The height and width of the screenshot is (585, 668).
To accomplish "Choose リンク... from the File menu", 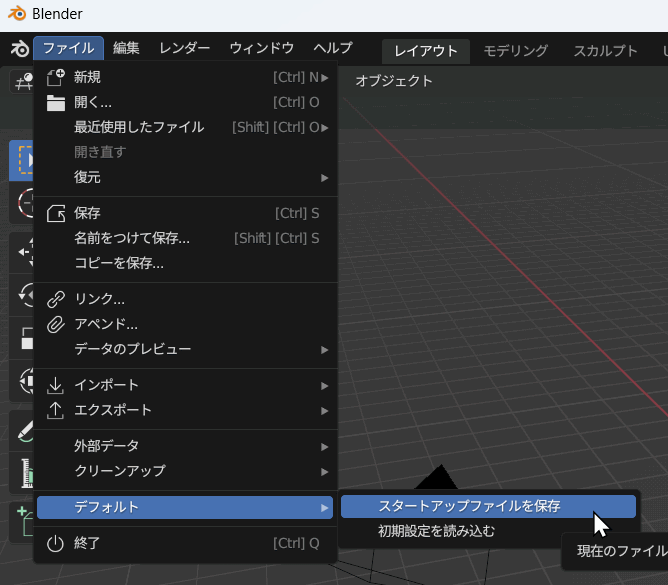I will tap(185, 299).
